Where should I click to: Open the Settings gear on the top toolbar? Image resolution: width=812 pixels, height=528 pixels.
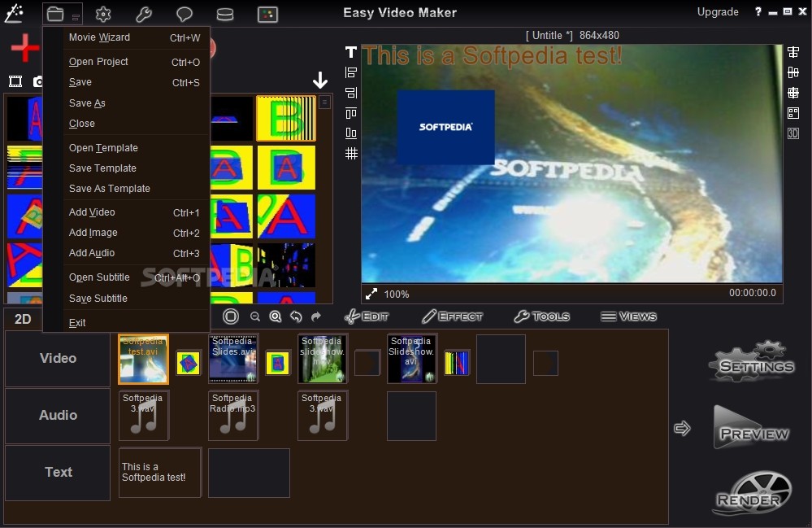pyautogui.click(x=103, y=14)
